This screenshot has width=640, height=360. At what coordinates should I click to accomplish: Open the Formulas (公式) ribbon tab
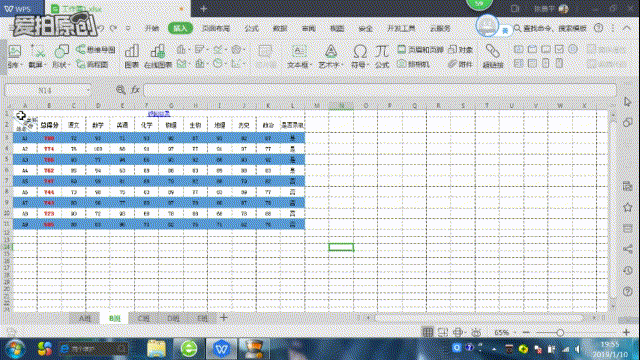pyautogui.click(x=251, y=28)
